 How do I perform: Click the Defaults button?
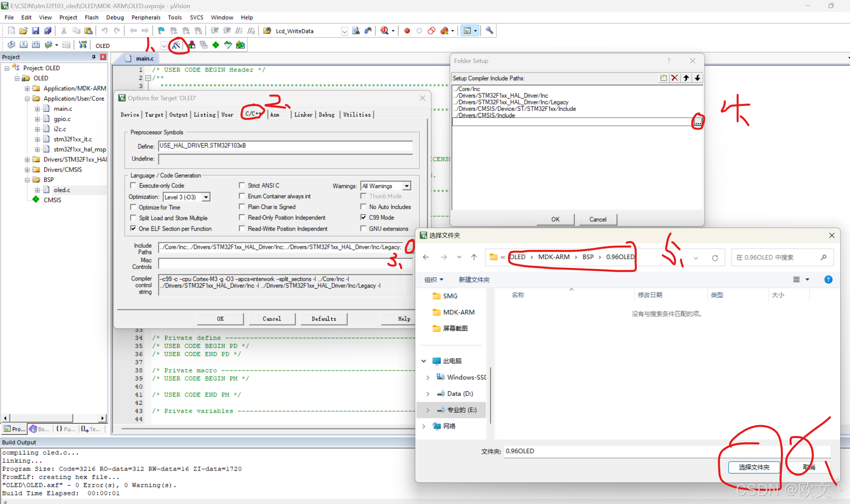324,319
